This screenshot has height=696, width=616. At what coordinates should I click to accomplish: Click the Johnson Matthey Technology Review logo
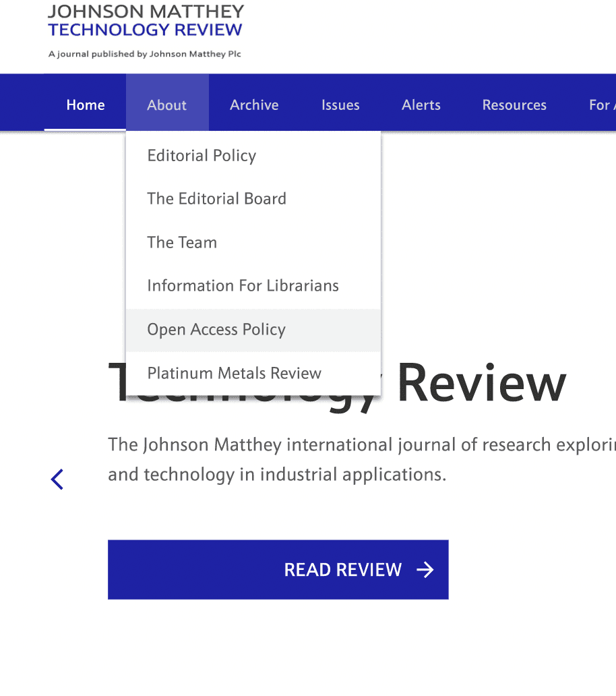click(146, 21)
